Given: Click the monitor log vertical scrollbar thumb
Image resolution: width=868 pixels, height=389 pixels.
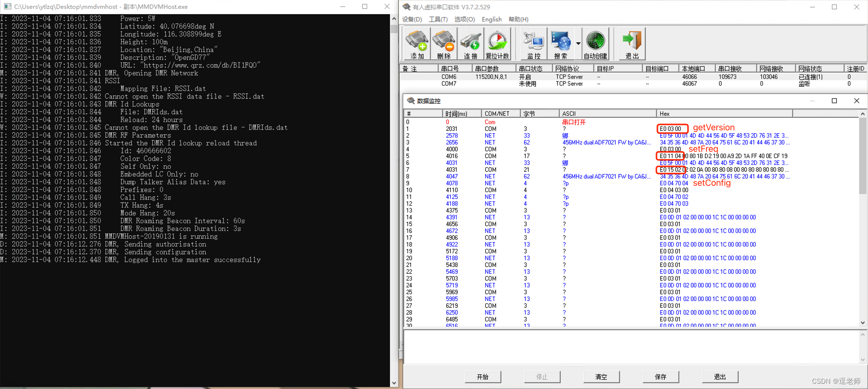Looking at the screenshot, I should pyautogui.click(x=863, y=156).
